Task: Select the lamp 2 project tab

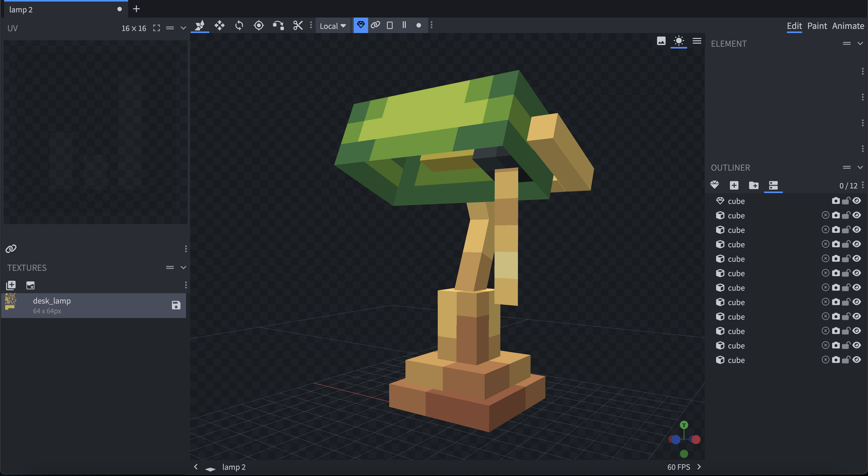Action: pos(66,9)
